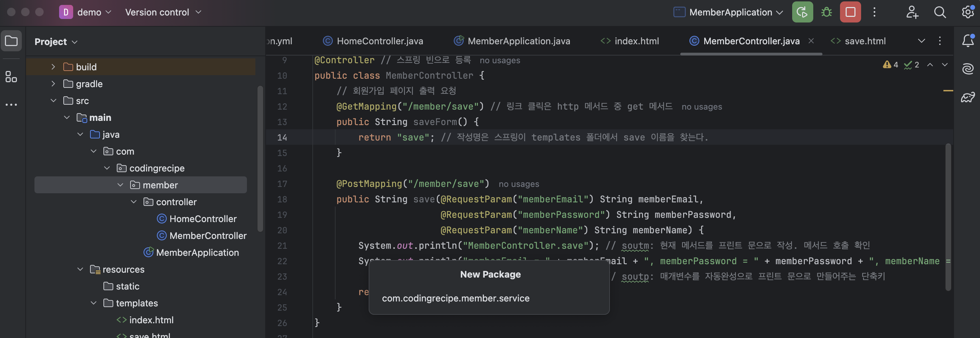Open the Notifications bell panel
The image size is (980, 338).
[967, 41]
